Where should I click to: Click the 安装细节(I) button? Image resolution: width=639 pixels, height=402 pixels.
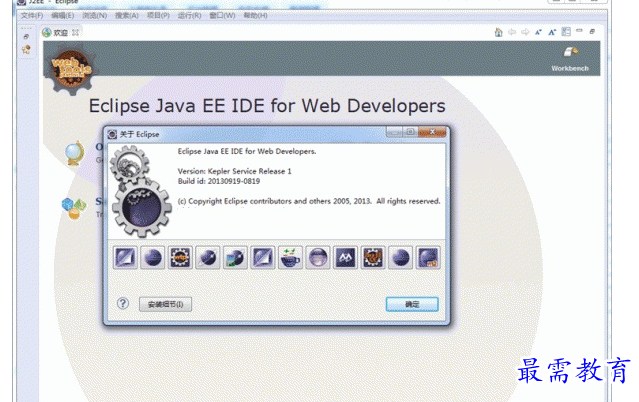coord(165,304)
